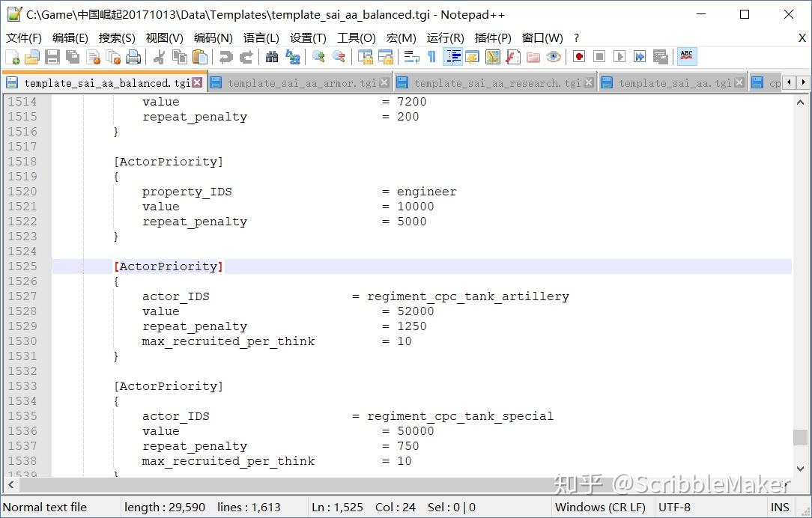This screenshot has width=812, height=518.
Task: Open the ? help menu
Action: click(x=576, y=37)
